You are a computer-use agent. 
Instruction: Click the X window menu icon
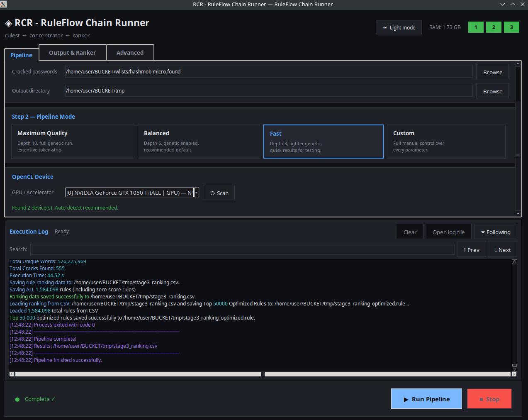(4, 4)
